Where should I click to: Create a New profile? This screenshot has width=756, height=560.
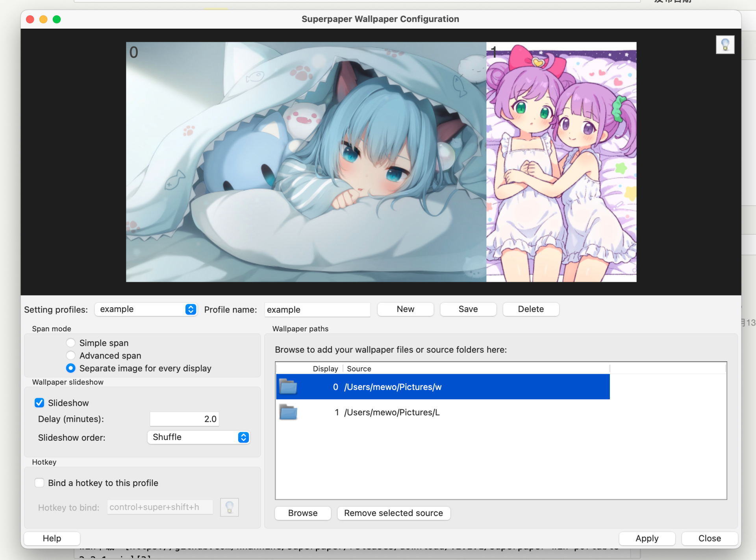click(406, 309)
